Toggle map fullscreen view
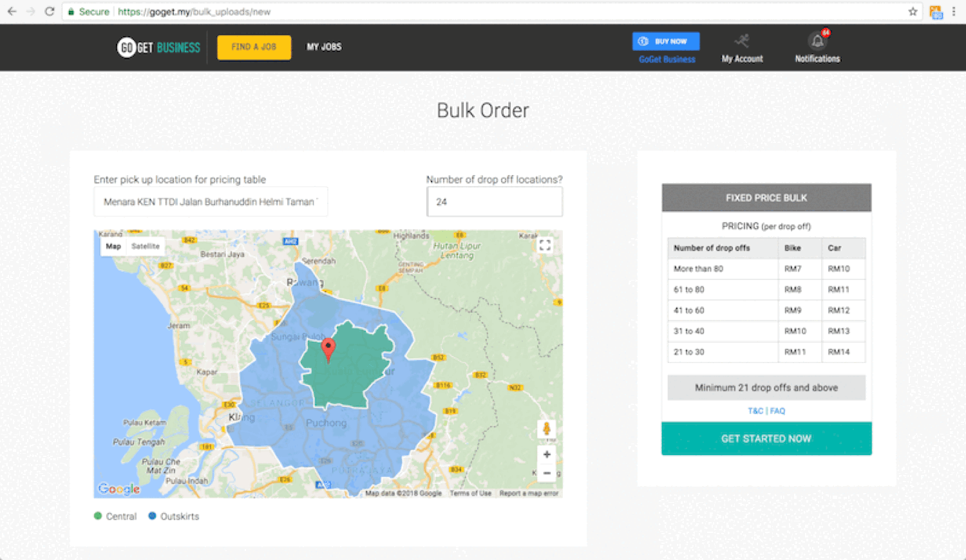966x560 pixels. [545, 245]
